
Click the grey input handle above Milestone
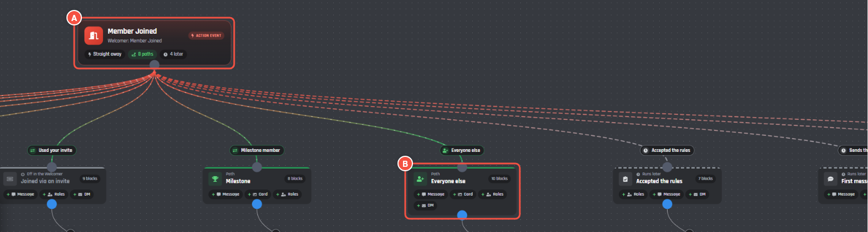click(x=257, y=167)
